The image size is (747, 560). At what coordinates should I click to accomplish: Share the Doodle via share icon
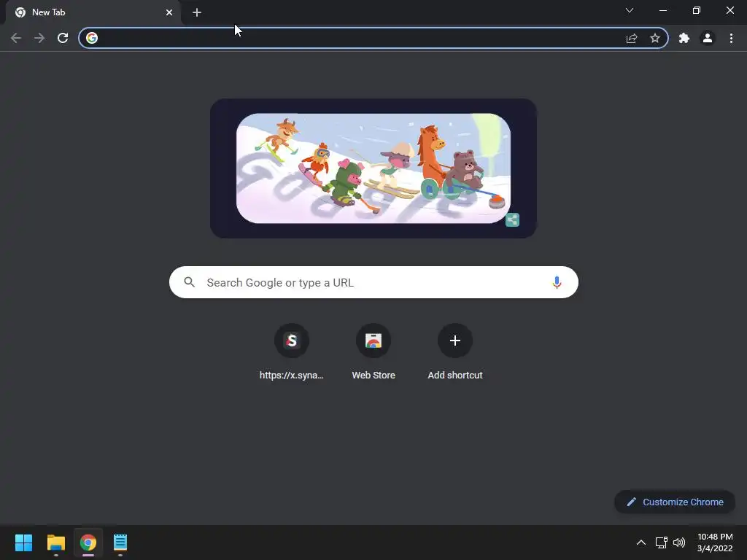[512, 220]
